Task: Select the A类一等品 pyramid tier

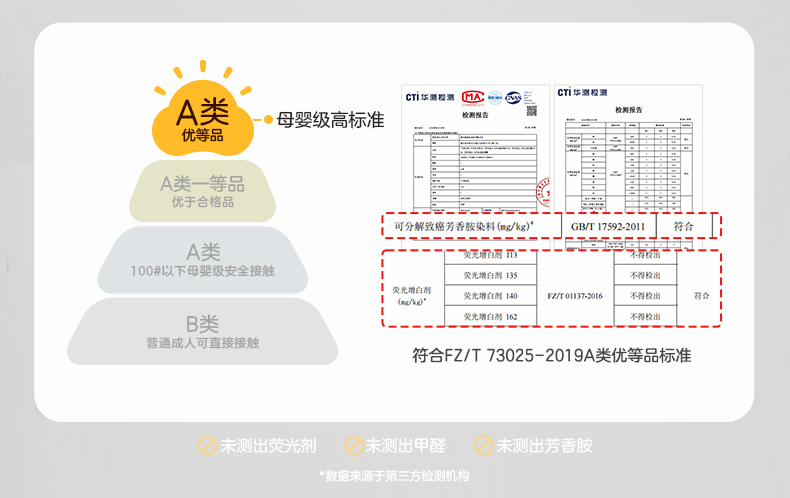Action: coord(203,192)
